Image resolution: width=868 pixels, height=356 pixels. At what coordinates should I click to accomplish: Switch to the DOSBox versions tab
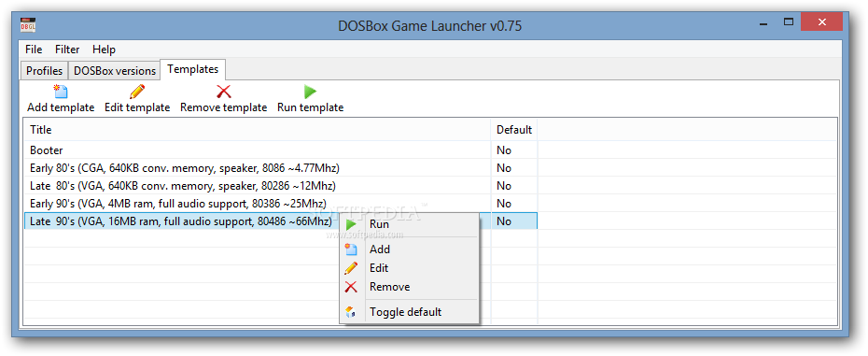tap(115, 71)
